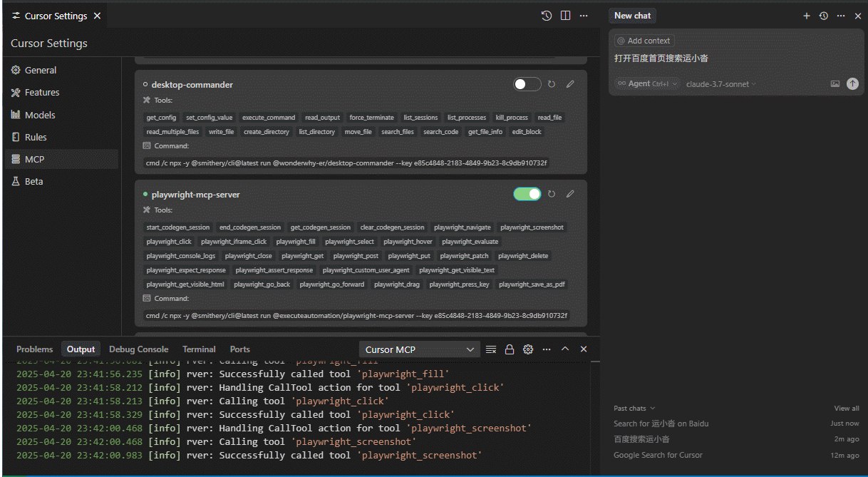The width and height of the screenshot is (868, 477).
Task: Maximize the bottom panel with chevron
Action: (565, 349)
